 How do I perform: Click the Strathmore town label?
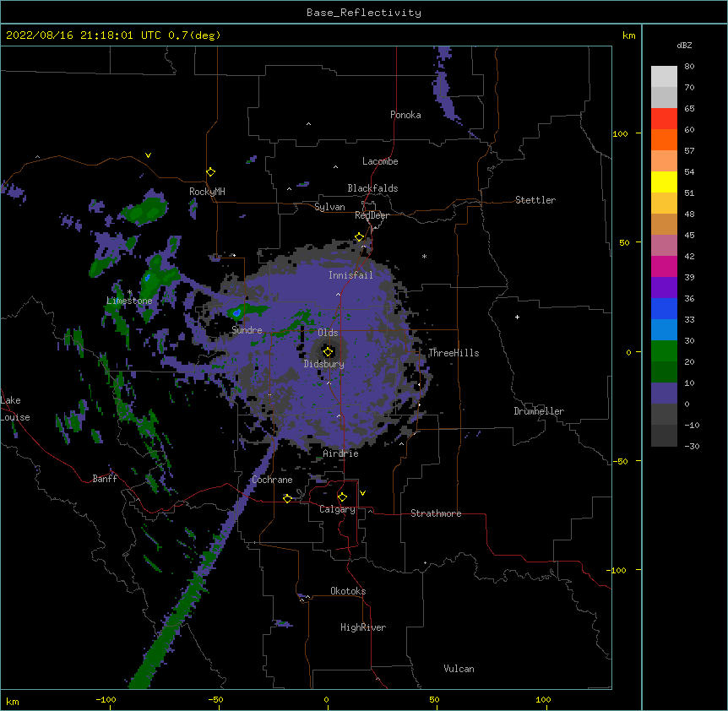[x=436, y=513]
